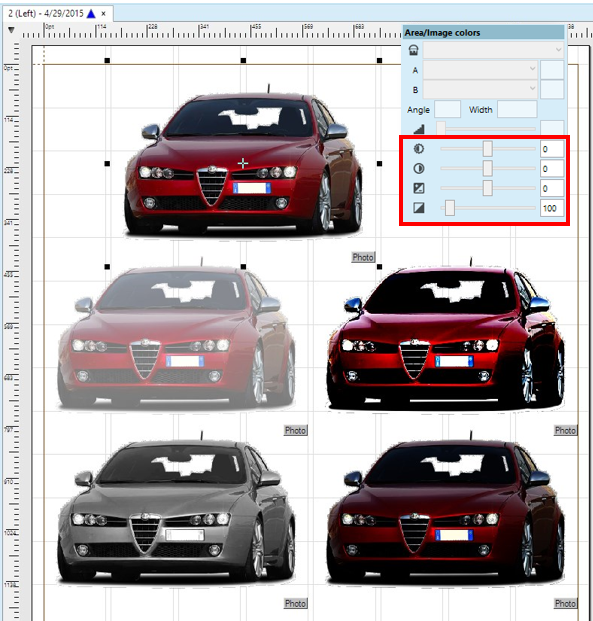Click the paint bucket fill icon
Image resolution: width=593 pixels, height=621 pixels.
pyautogui.click(x=414, y=50)
